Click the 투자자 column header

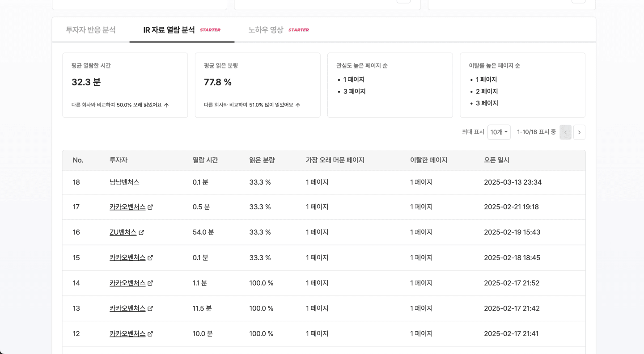[x=119, y=160]
